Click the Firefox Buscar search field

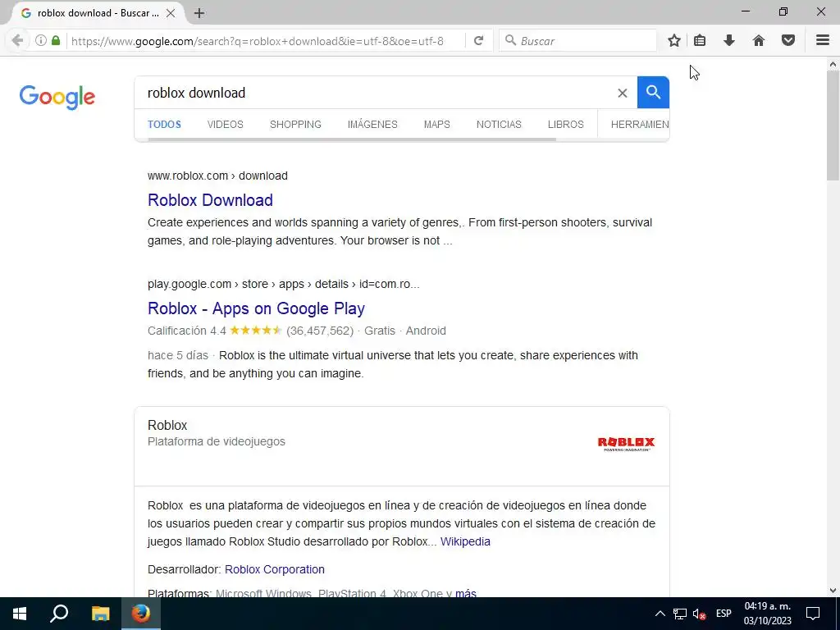point(577,41)
